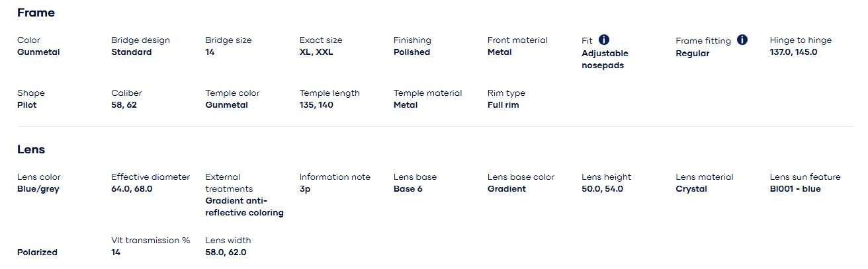Click the Full rim type value
Image resolution: width=868 pixels, height=269 pixels.
tap(503, 105)
